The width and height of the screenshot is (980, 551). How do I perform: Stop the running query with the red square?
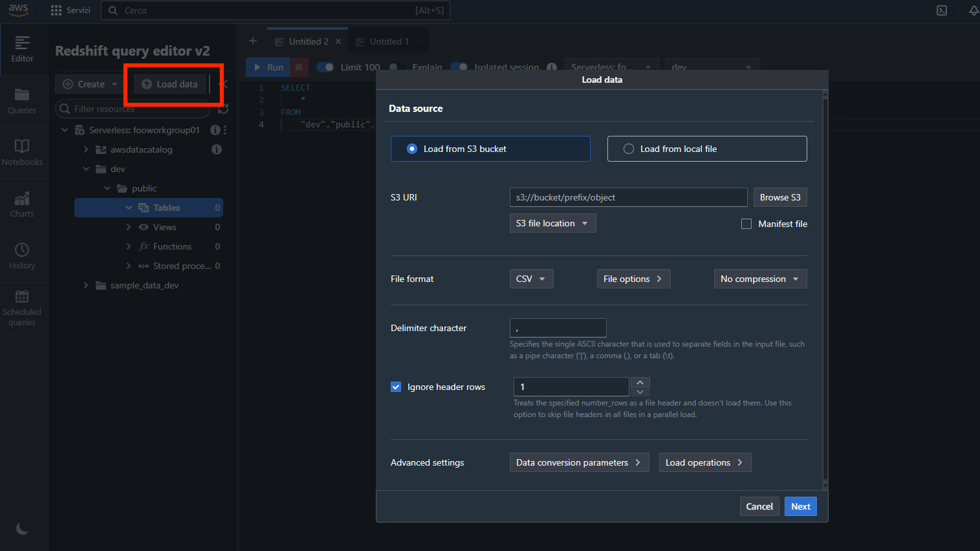click(x=298, y=67)
